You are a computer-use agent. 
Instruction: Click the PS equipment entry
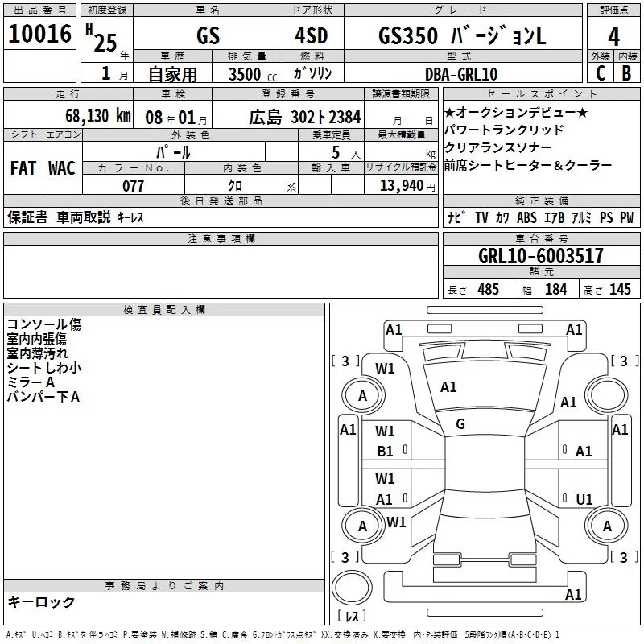(606, 217)
